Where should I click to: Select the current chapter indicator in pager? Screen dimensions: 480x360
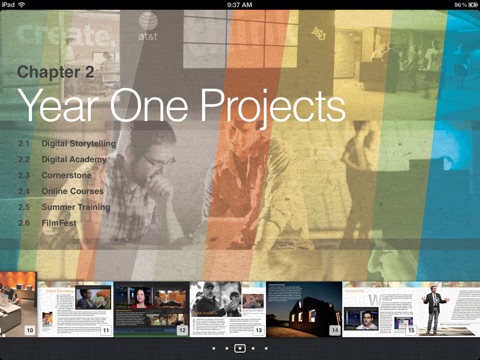pyautogui.click(x=240, y=348)
